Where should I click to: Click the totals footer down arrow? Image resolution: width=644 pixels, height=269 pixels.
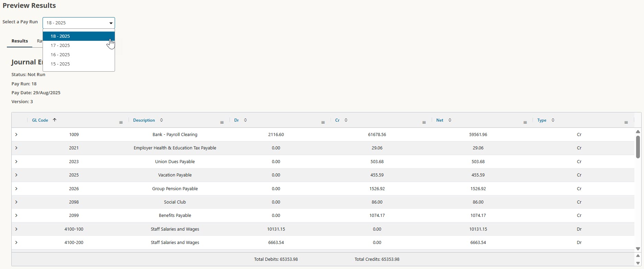638,263
